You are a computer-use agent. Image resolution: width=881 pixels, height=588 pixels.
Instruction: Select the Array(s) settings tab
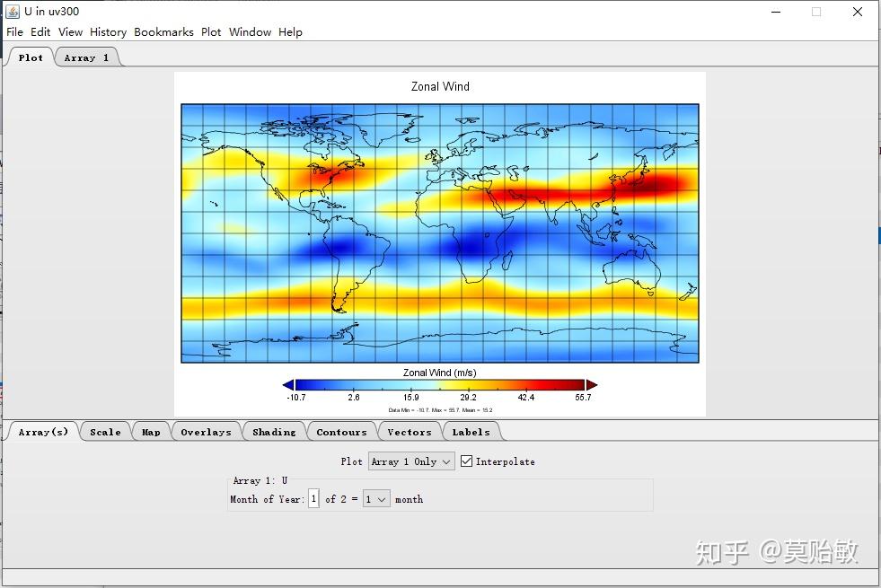point(43,432)
